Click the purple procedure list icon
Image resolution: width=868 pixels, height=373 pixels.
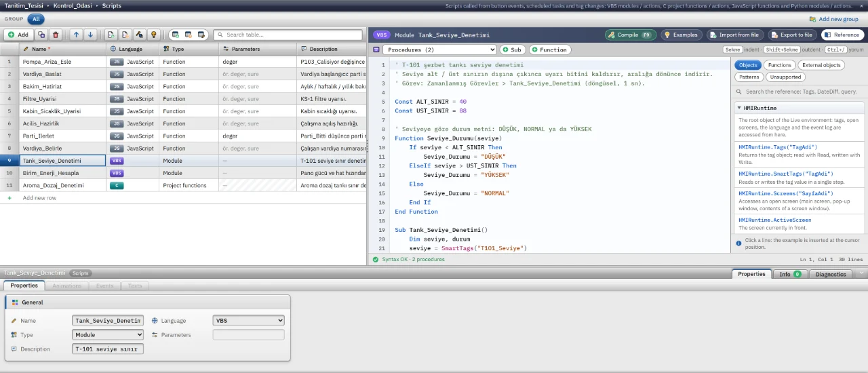click(x=376, y=50)
